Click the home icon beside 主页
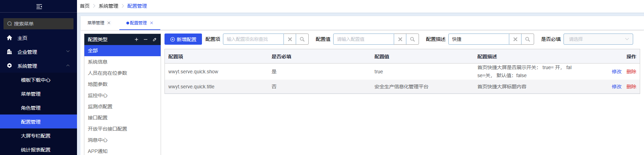This screenshot has width=644, height=155. [9, 38]
